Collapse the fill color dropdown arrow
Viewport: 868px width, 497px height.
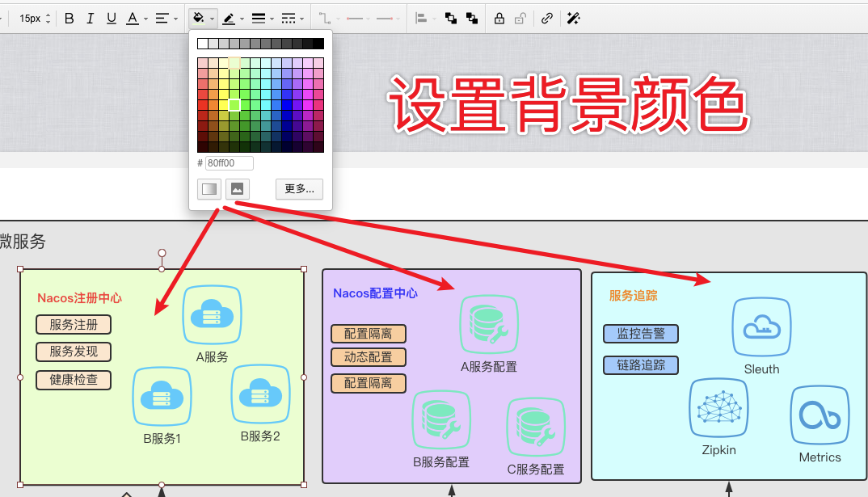pyautogui.click(x=212, y=19)
